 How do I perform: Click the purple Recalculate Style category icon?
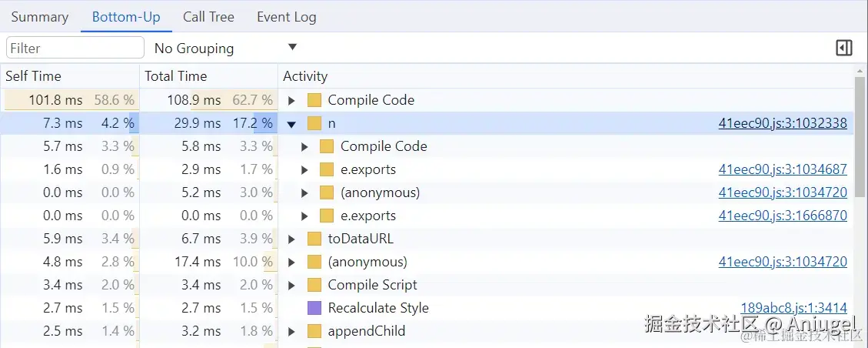pyautogui.click(x=314, y=308)
